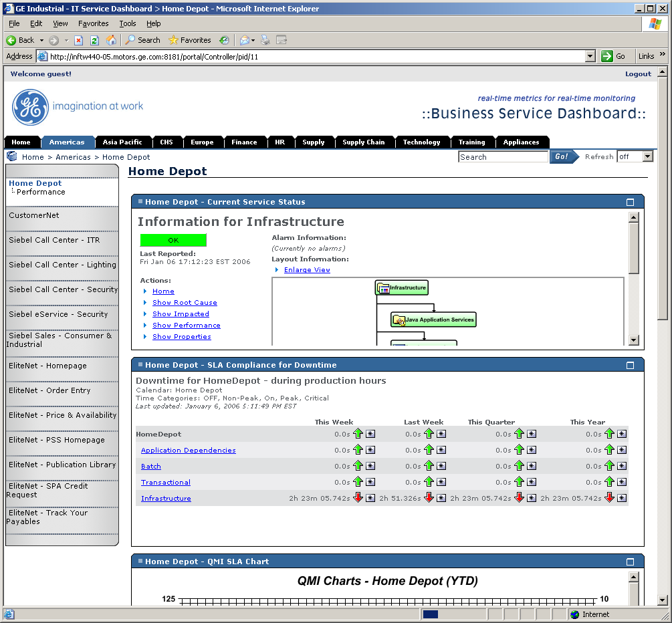672x623 pixels.
Task: Switch to the Finance tab
Action: 244,142
